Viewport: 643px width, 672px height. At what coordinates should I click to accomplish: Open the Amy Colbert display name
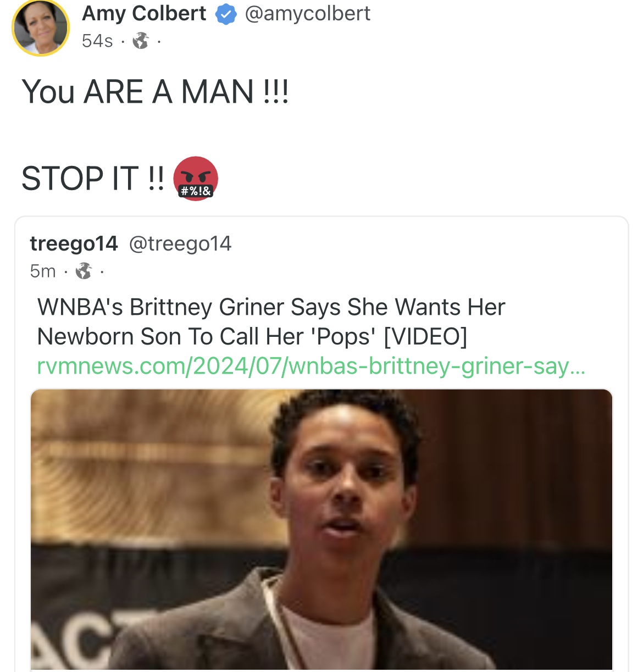click(x=144, y=14)
